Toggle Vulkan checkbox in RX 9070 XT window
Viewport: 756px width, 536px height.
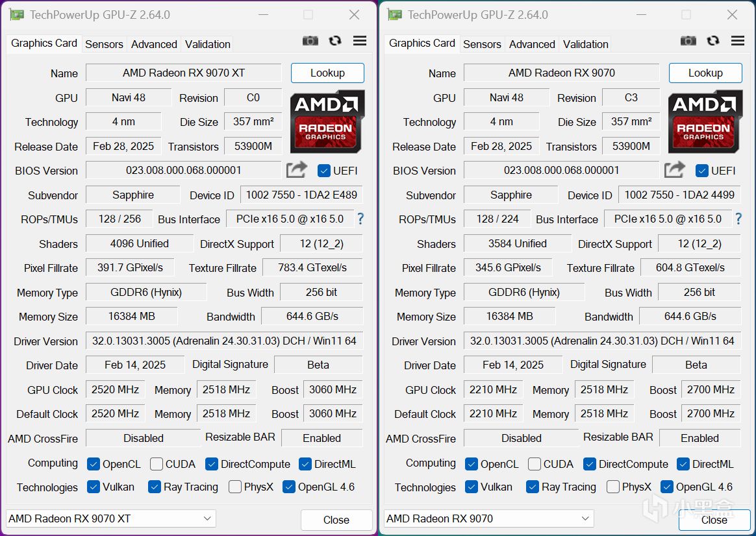click(94, 487)
